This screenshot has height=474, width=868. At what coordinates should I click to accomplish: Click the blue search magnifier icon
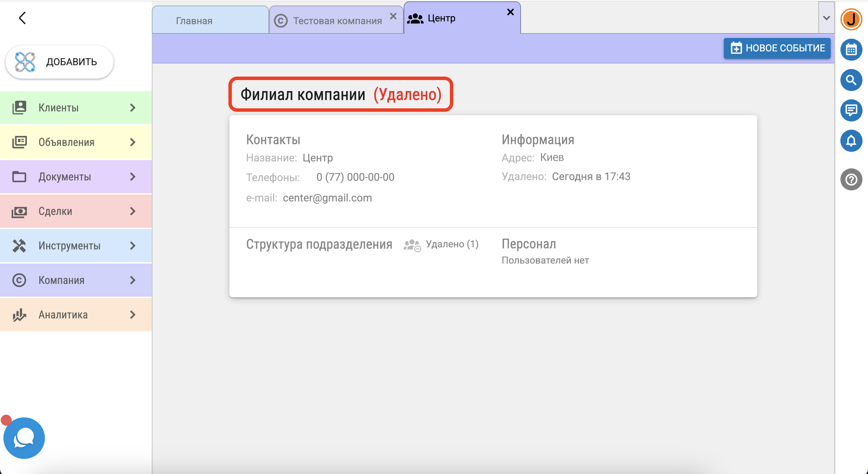(851, 80)
